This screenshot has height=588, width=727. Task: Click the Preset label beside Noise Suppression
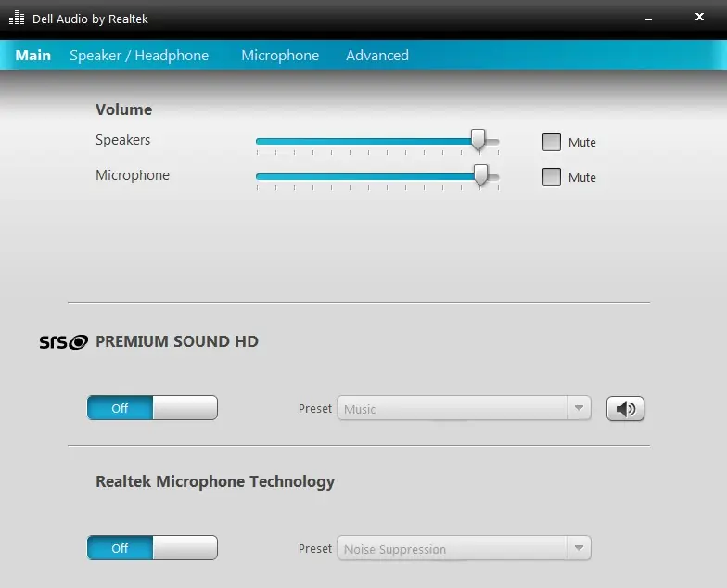[x=315, y=549]
